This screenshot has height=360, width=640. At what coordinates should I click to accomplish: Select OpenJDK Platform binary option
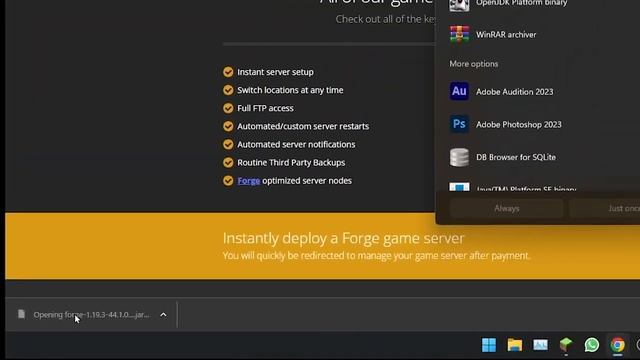tap(544, 4)
